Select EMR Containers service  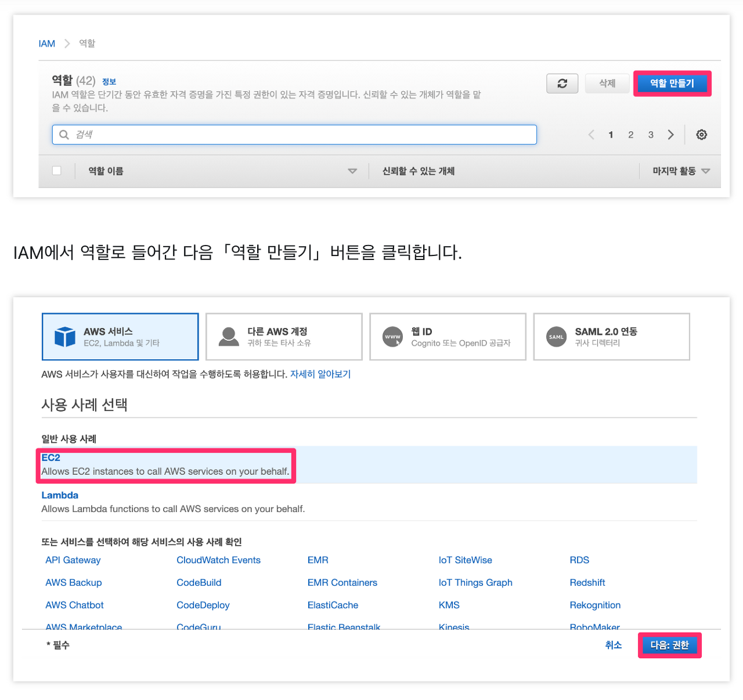coord(342,583)
